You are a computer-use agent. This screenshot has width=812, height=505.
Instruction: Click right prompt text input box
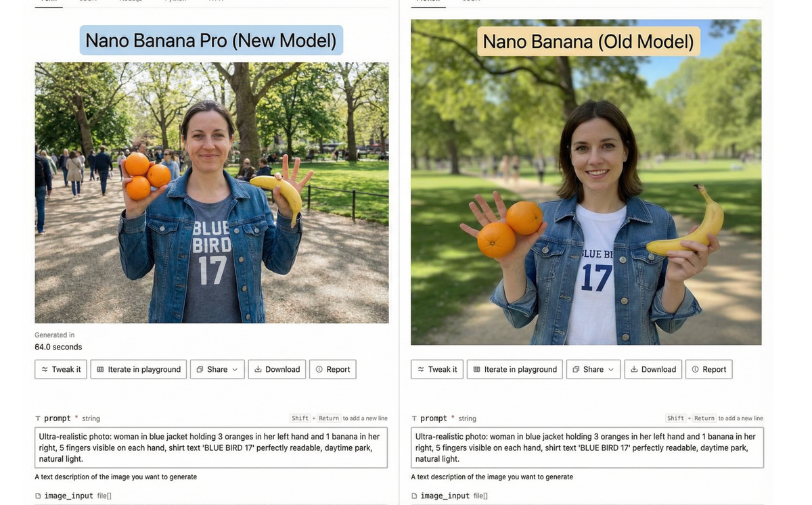(x=587, y=448)
